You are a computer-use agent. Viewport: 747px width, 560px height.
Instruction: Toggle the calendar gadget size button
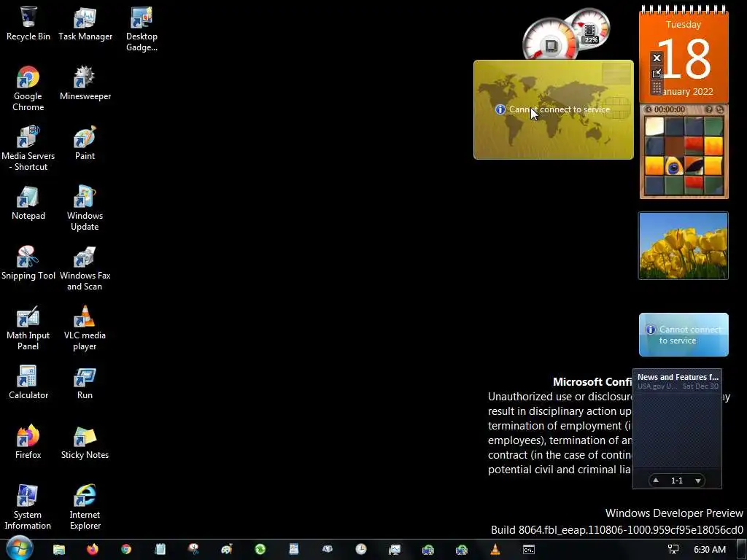(x=657, y=73)
